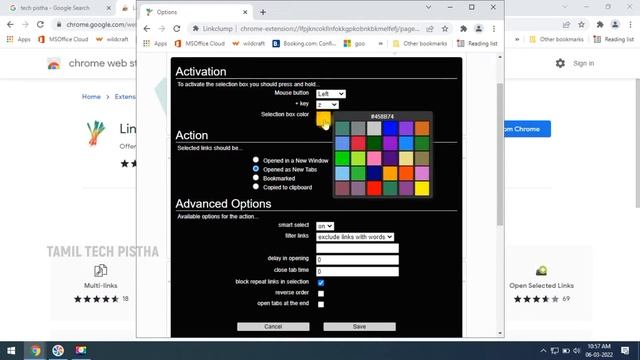Screen dimensions: 640x360
Task: Open Chrome from the taskbar
Action: pos(36,351)
